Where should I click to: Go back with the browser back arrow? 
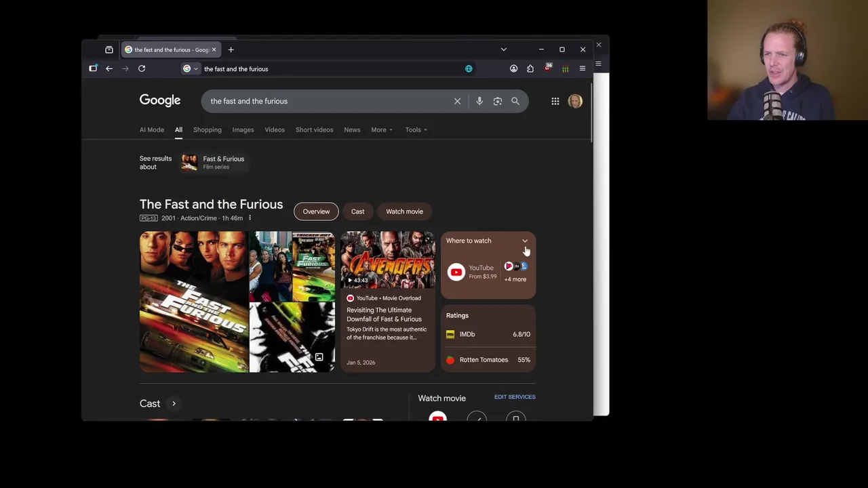109,68
